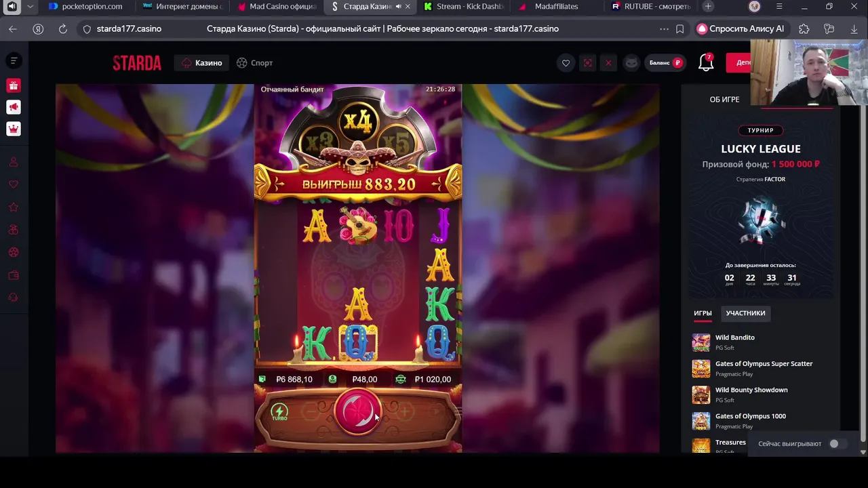The width and height of the screenshot is (868, 488).
Task: Reload the page
Action: pos(63,29)
